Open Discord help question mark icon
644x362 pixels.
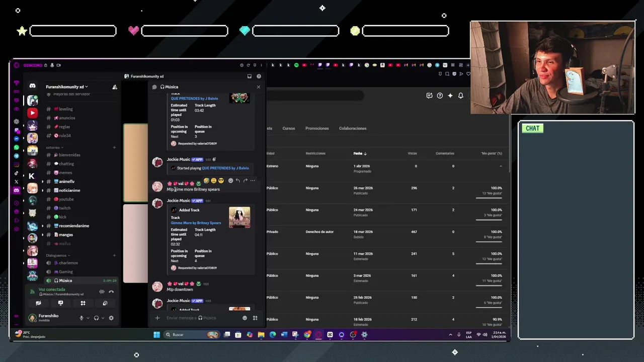pos(259,76)
